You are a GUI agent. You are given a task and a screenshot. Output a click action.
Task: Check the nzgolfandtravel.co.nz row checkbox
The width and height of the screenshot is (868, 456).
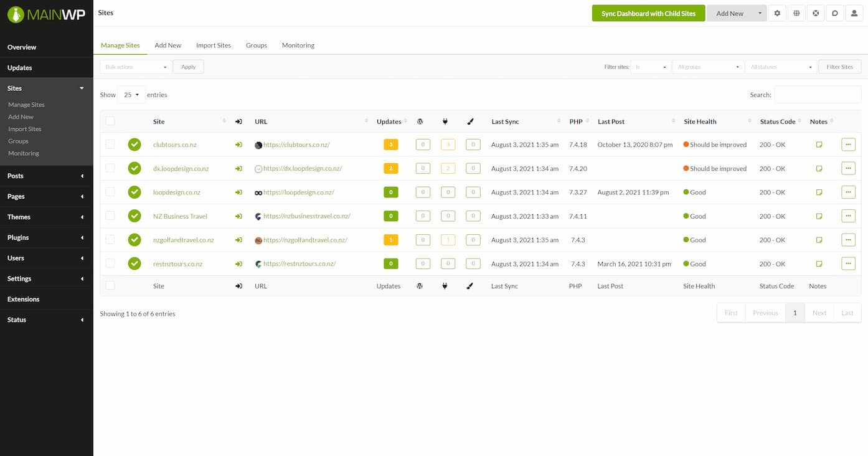tap(110, 239)
